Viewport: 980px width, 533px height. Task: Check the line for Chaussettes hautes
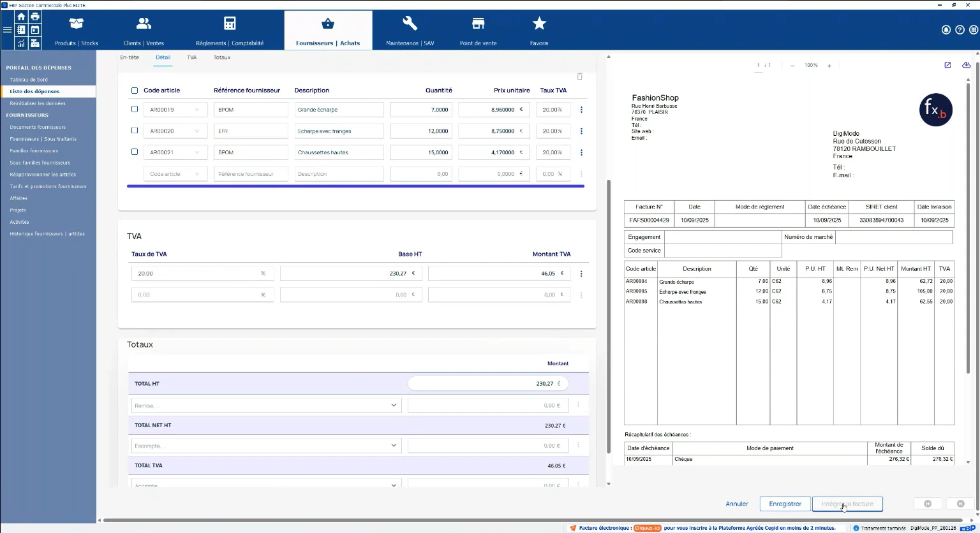tap(135, 152)
